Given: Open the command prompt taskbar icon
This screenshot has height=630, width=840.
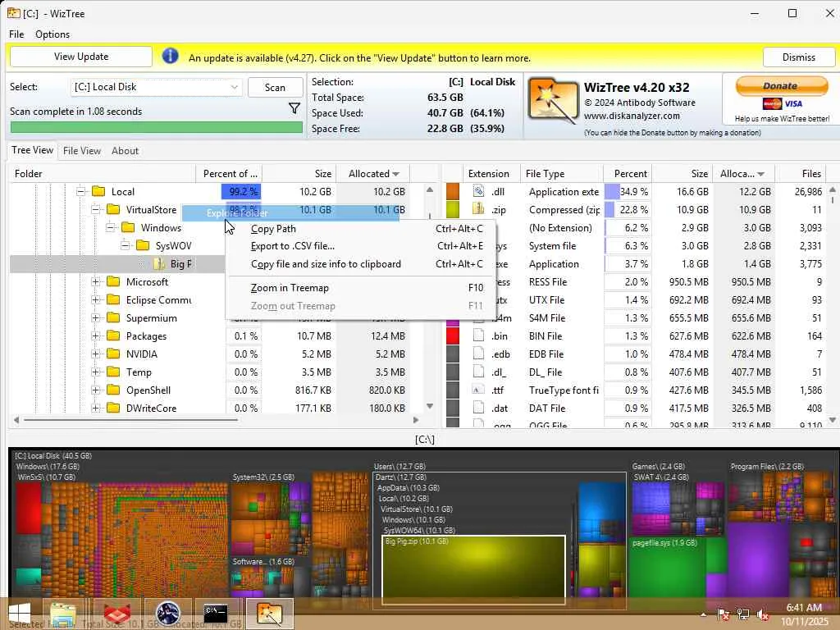Looking at the screenshot, I should [216, 613].
